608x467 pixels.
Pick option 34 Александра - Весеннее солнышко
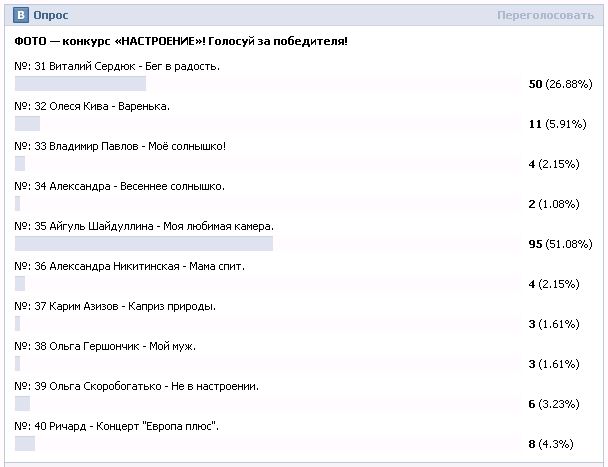119,186
